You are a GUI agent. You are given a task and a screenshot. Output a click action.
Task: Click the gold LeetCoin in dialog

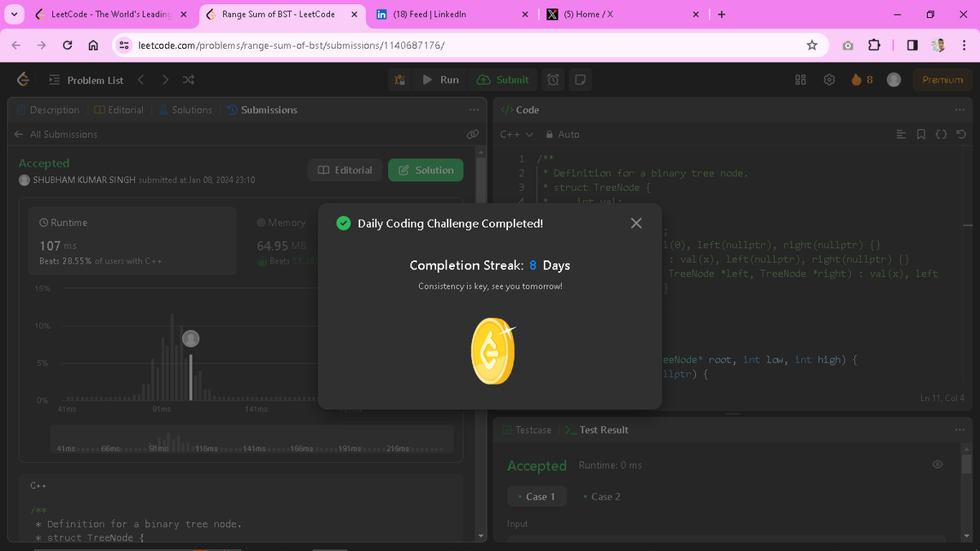493,351
